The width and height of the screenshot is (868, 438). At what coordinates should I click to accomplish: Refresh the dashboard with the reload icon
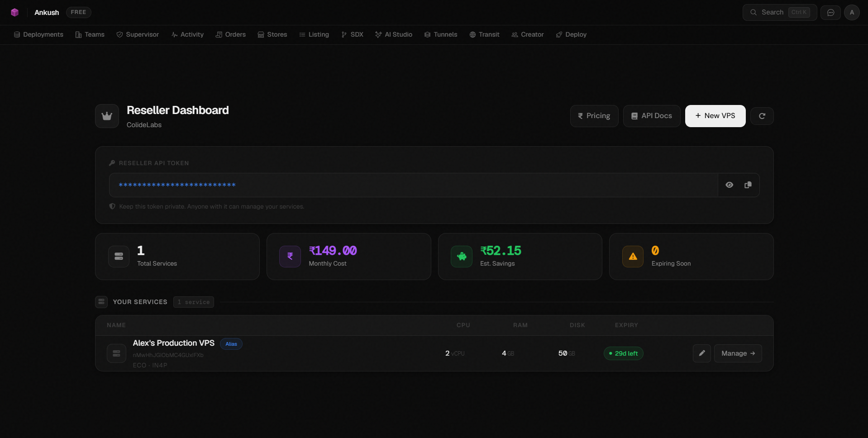click(x=762, y=116)
